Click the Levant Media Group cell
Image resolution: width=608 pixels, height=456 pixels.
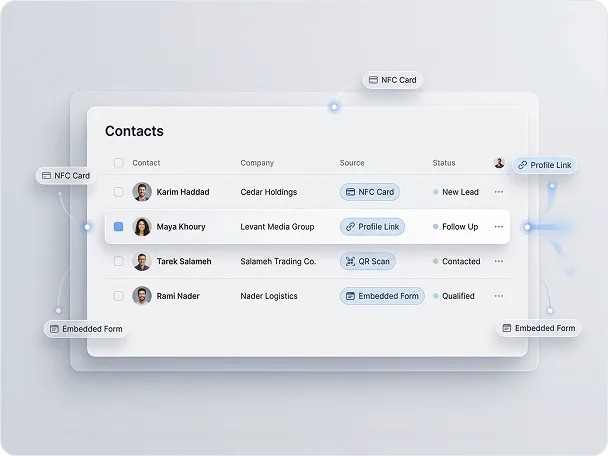[x=277, y=226]
